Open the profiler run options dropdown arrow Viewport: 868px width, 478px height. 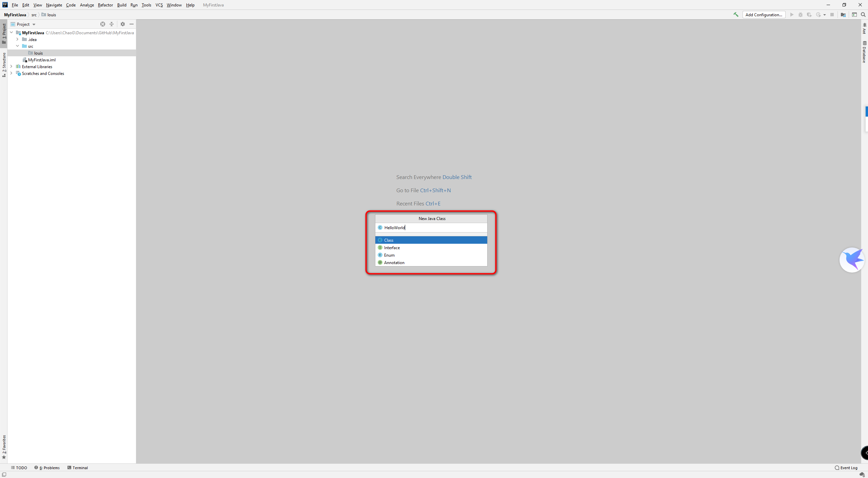tap(825, 15)
